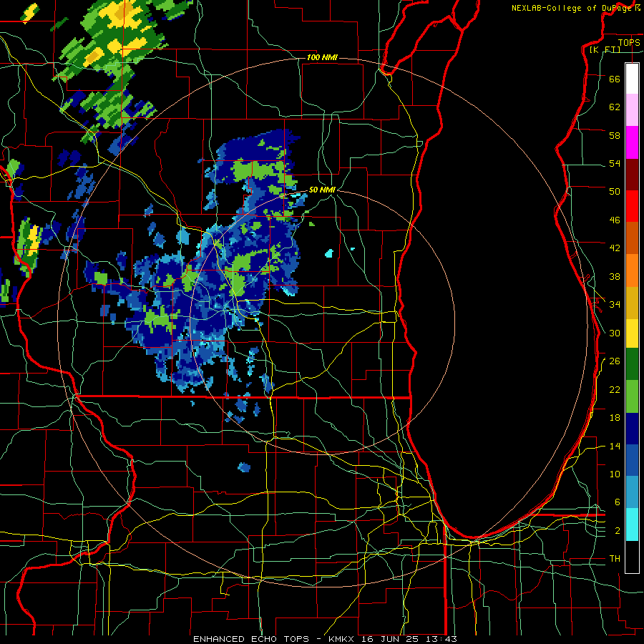
Task: Pick the 46 scale value
Action: (615, 220)
